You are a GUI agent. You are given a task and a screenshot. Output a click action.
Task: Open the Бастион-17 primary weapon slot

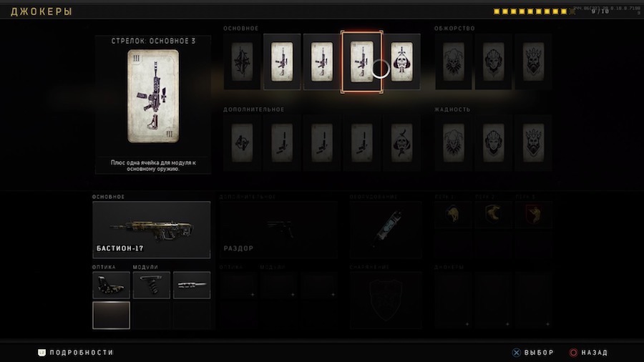(152, 230)
